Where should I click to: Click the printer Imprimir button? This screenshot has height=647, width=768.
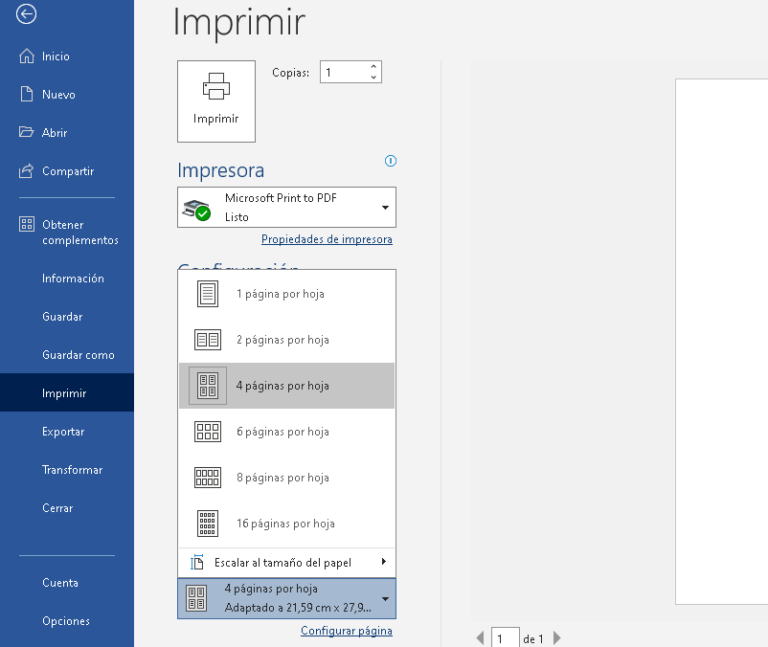(216, 100)
